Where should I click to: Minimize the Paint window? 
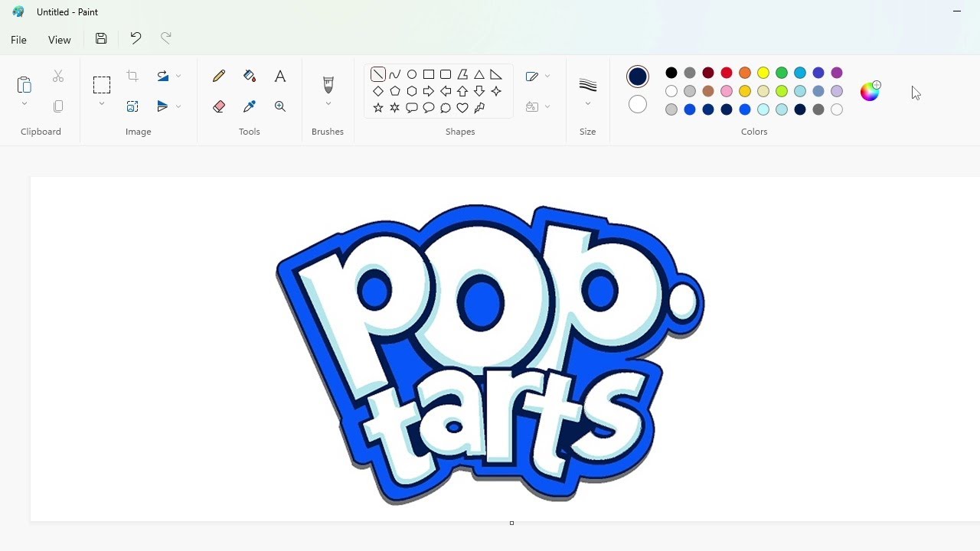coord(957,11)
